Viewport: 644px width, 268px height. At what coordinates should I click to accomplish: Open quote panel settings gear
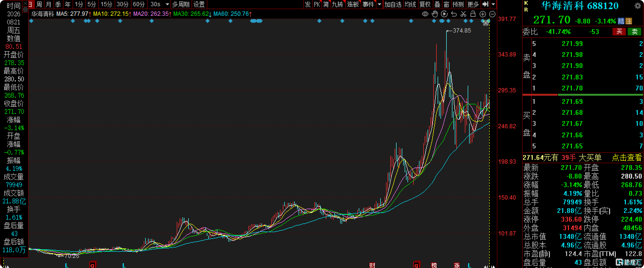tap(638, 6)
